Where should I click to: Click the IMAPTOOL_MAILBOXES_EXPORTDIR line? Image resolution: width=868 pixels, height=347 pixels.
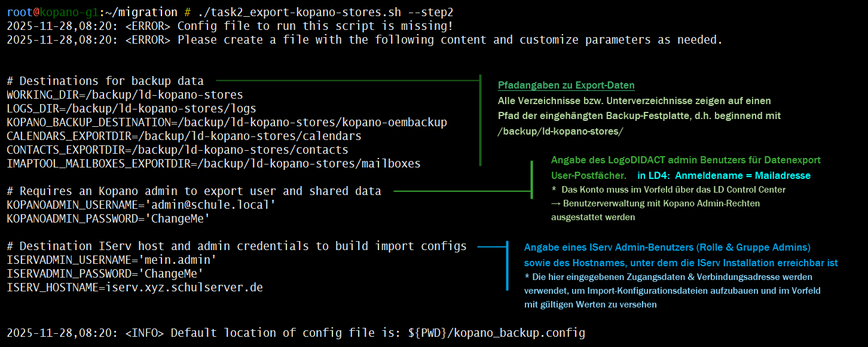point(213,163)
